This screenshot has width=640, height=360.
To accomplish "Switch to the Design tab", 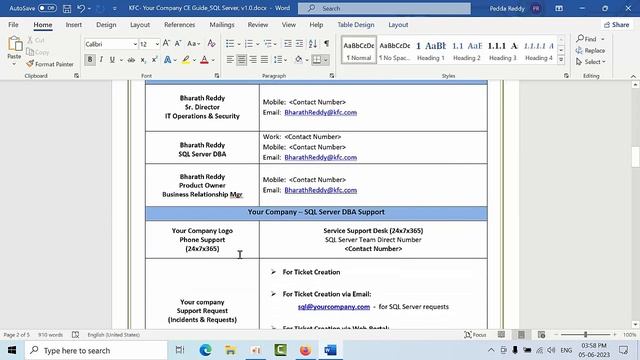I will (x=106, y=25).
